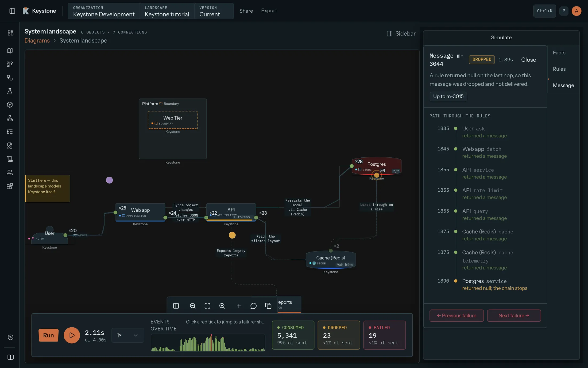Open the help question-mark button
Viewport: 588px width, 368px height.
click(x=564, y=11)
